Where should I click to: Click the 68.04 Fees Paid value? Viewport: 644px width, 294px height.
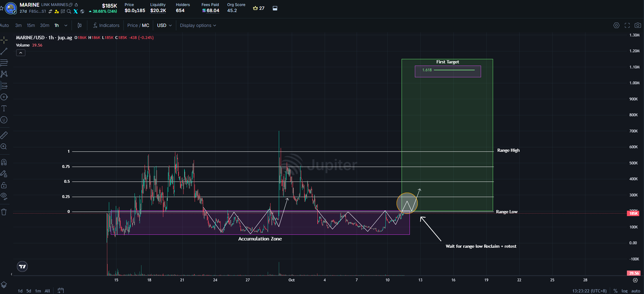(x=213, y=10)
